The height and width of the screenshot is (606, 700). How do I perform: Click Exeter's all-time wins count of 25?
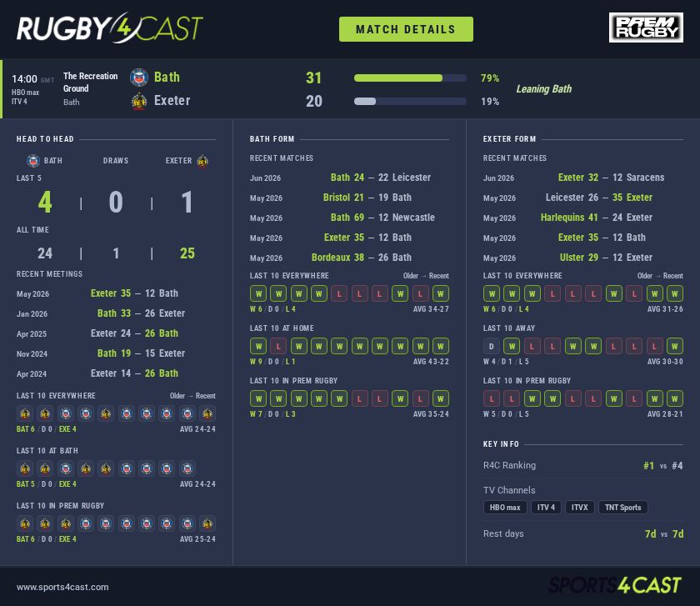tap(187, 253)
